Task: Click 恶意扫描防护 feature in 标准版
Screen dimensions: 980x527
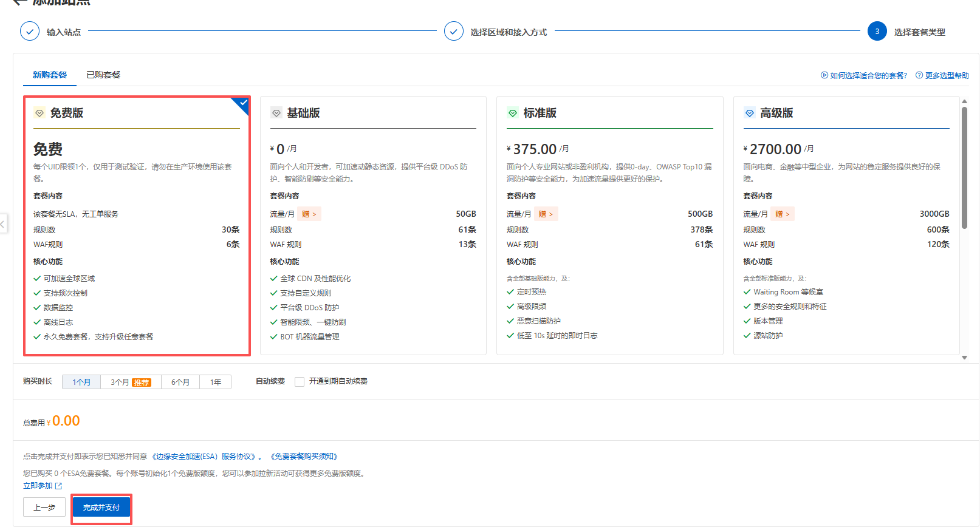Action: tap(539, 321)
